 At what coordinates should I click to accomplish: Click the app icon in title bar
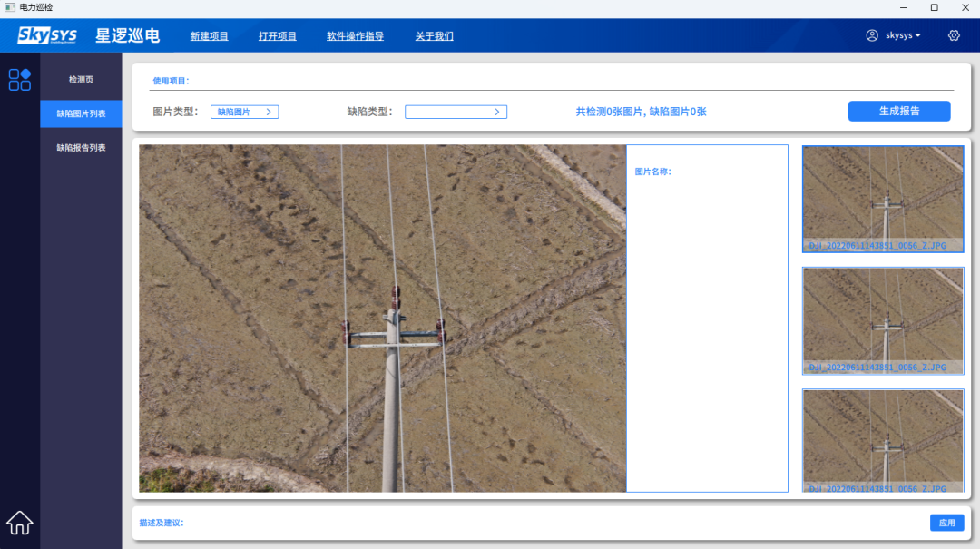click(10, 7)
